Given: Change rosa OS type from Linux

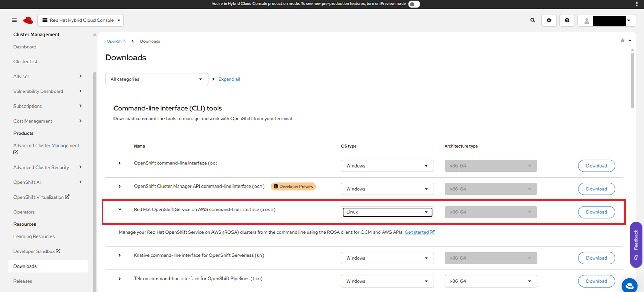Looking at the screenshot, I should 387,212.
